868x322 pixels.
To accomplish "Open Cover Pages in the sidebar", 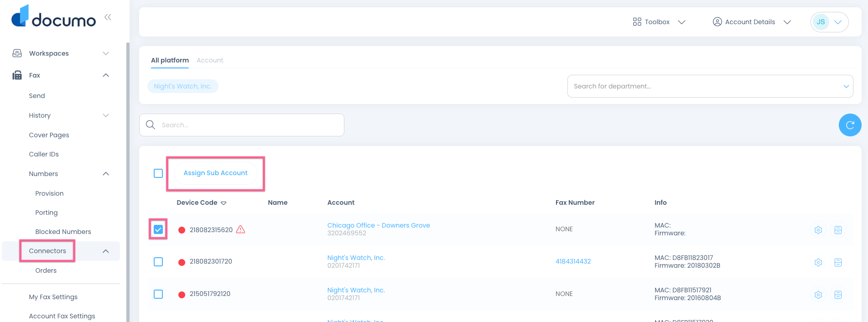I will tap(49, 135).
